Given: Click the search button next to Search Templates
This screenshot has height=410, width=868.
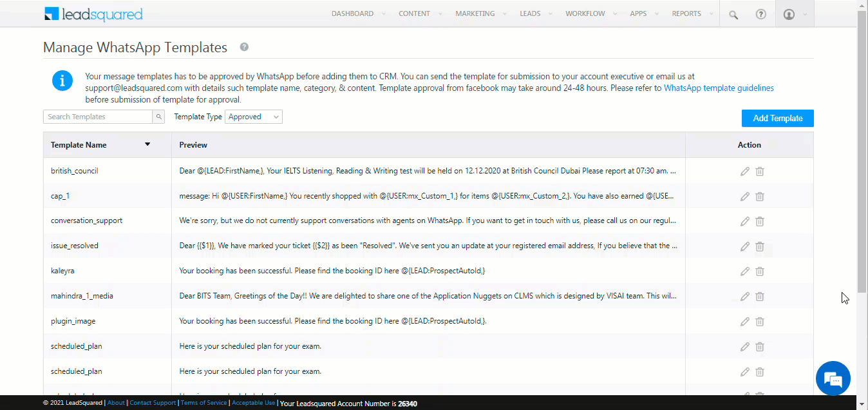Looking at the screenshot, I should point(158,117).
